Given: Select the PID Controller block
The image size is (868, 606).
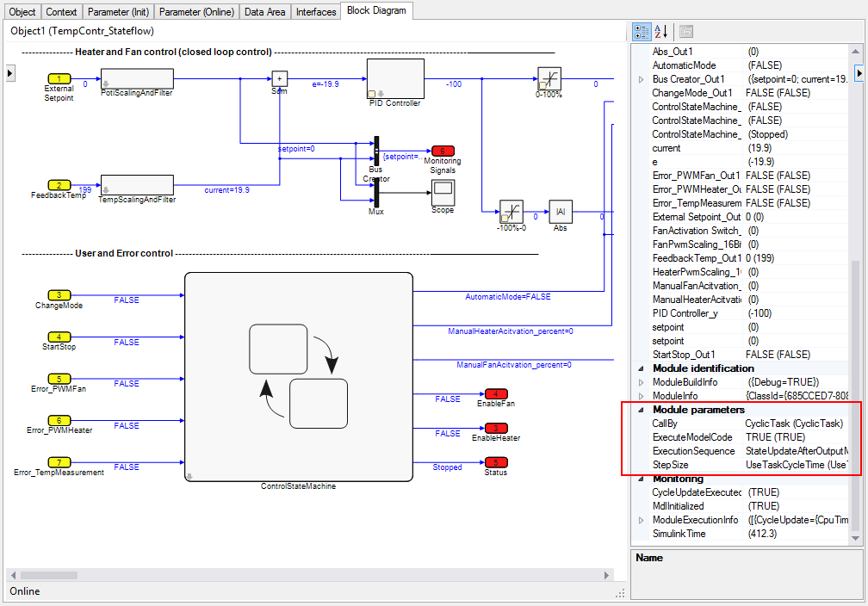Looking at the screenshot, I should pos(395,78).
